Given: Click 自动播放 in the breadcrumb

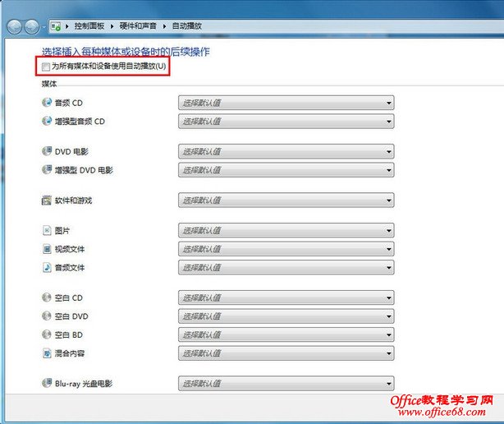Looking at the screenshot, I should tap(187, 26).
